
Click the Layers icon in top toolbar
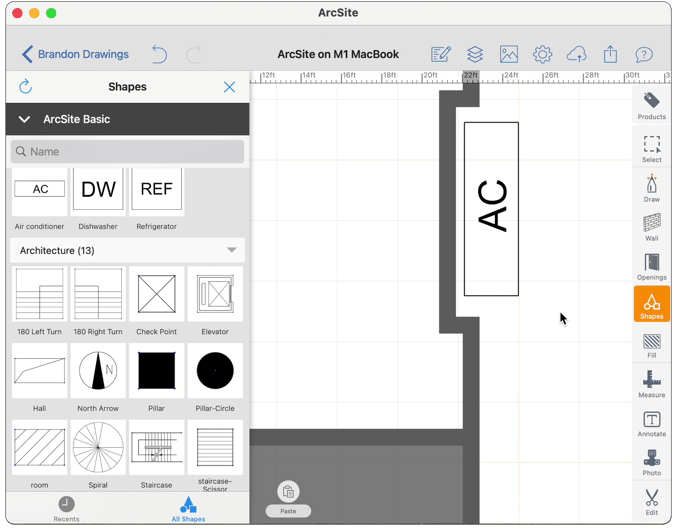tap(475, 54)
